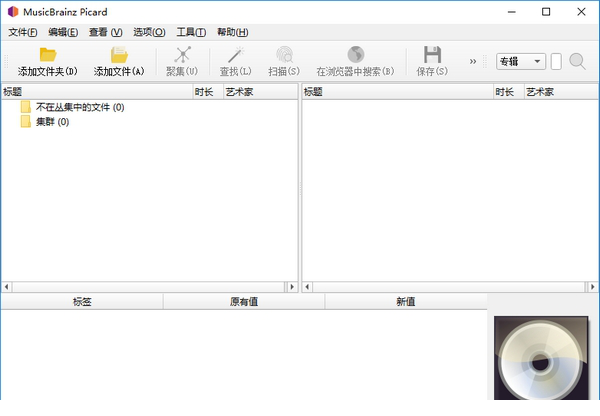Expand the toolbar overflow chevron (»)

pyautogui.click(x=473, y=62)
